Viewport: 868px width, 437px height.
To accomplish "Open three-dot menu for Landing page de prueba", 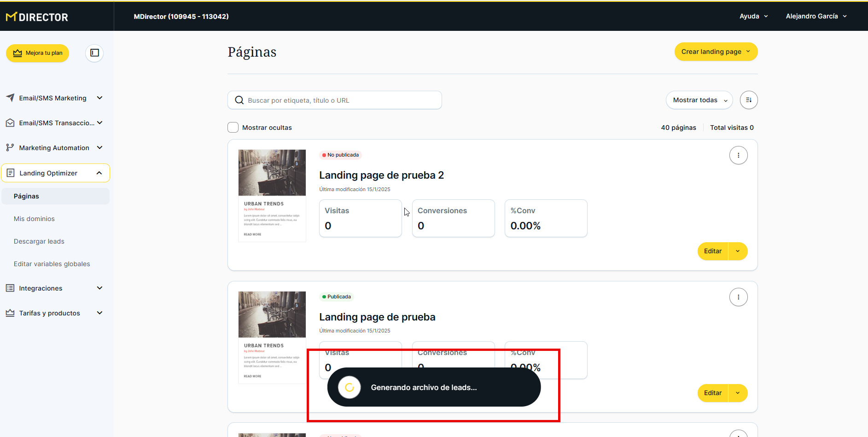I will click(x=738, y=297).
